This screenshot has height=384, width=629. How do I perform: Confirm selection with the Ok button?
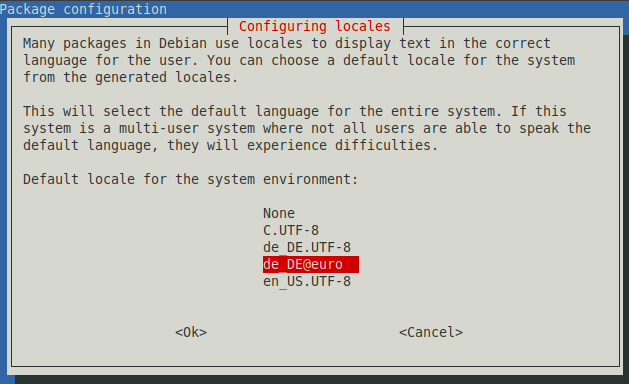click(x=191, y=332)
